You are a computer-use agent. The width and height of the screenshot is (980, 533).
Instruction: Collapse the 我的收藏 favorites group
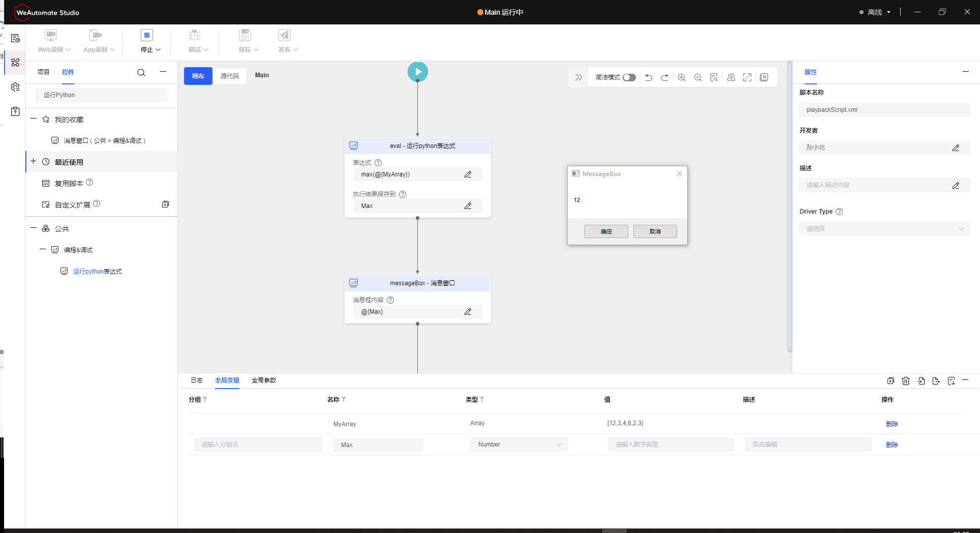tap(34, 119)
